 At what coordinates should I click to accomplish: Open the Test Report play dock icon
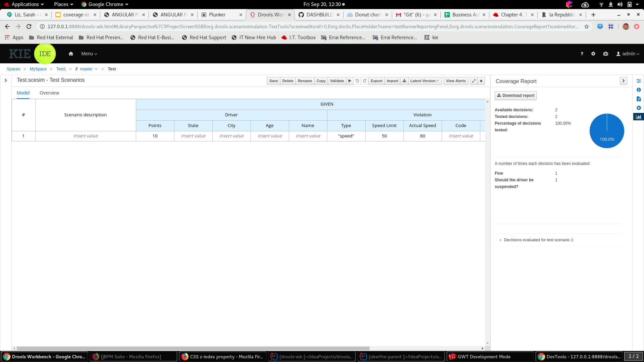tap(639, 108)
